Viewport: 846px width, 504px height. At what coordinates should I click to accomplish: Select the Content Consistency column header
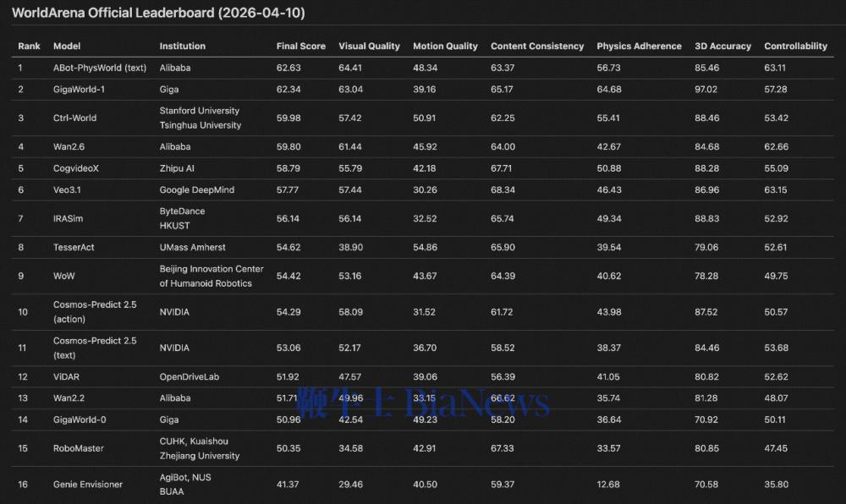click(x=537, y=46)
